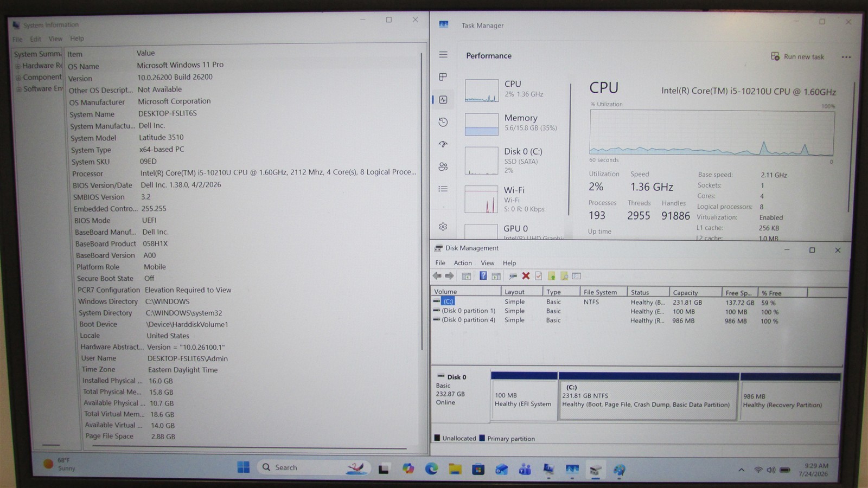The width and height of the screenshot is (868, 488).
Task: Open View menu in System Information
Action: 55,39
